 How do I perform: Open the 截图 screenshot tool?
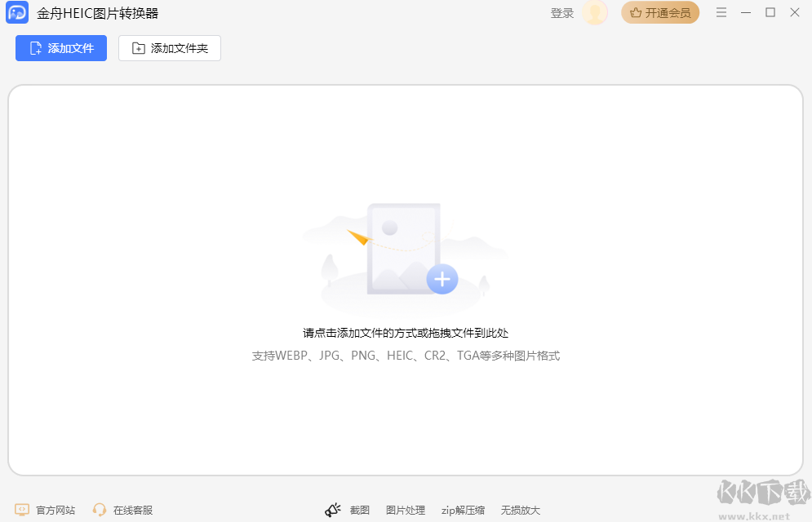coord(359,510)
